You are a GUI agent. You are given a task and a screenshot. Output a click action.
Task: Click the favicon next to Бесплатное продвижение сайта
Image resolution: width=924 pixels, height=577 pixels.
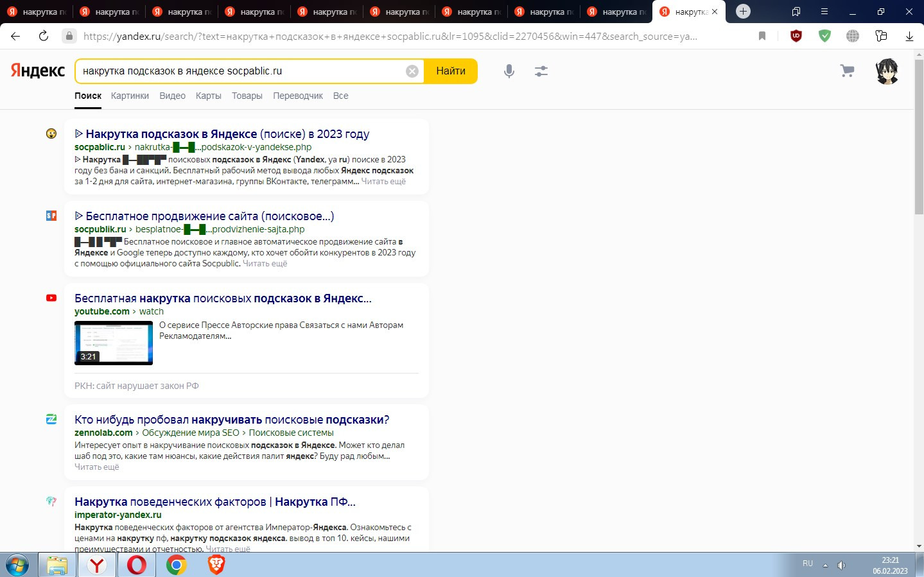(x=51, y=216)
